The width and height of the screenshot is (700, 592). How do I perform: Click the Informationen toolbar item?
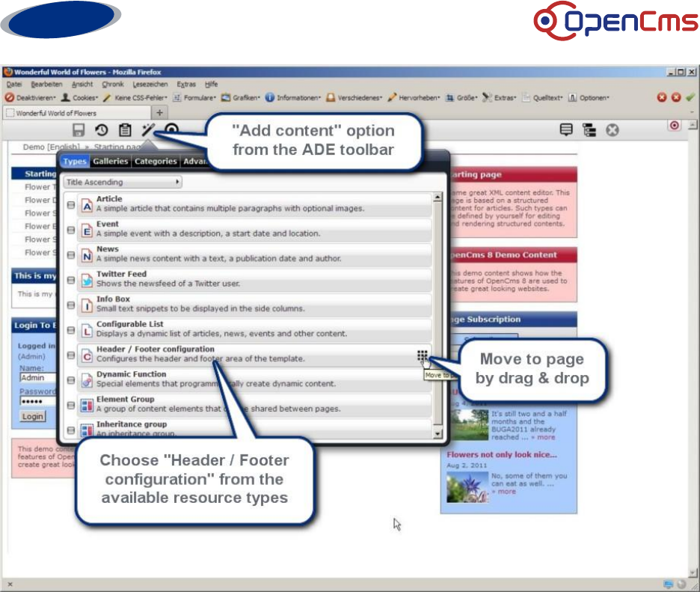tap(293, 97)
